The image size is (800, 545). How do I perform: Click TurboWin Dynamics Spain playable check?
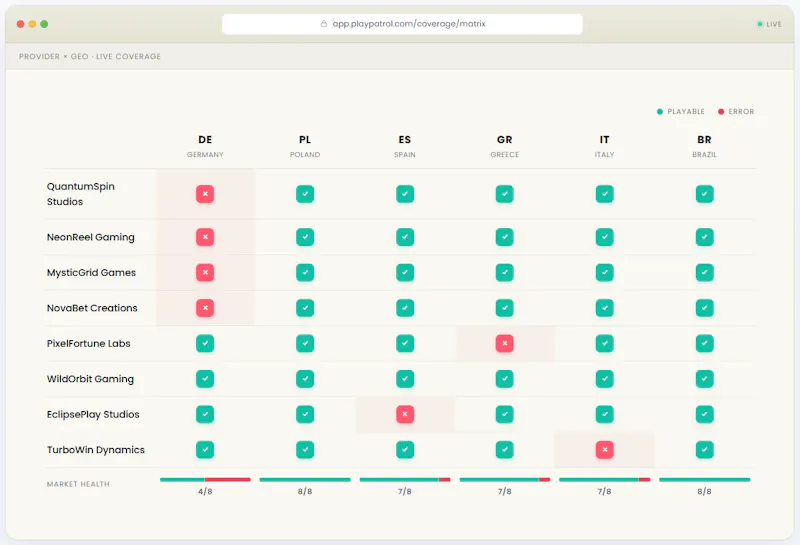[x=405, y=450]
